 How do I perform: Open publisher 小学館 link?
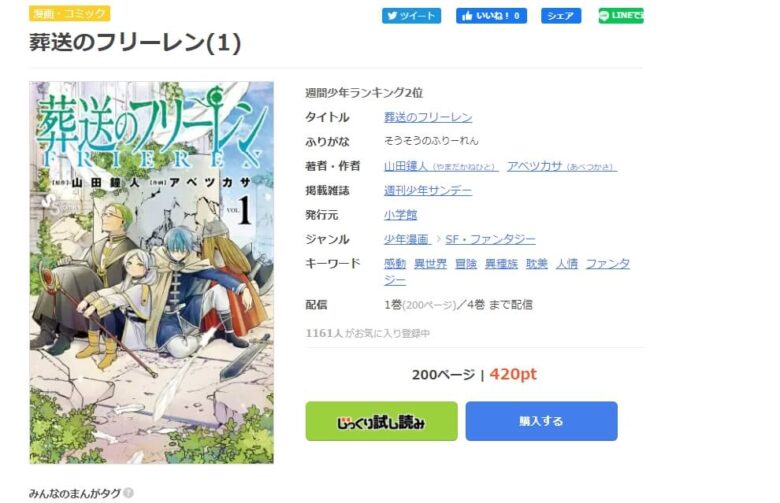tap(400, 215)
